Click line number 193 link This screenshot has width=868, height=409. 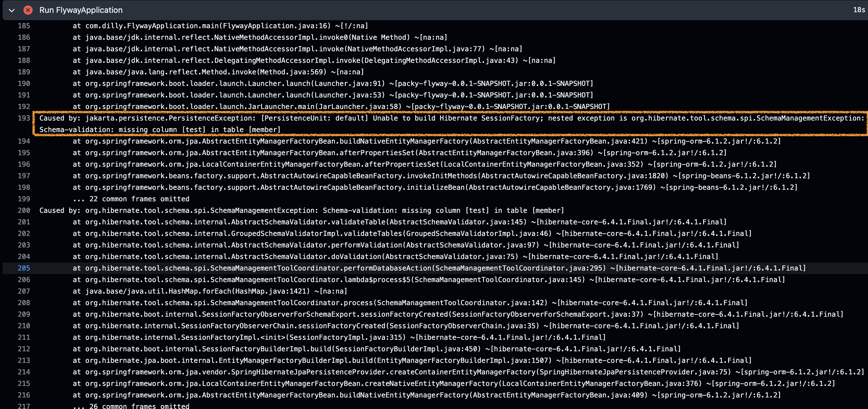[x=24, y=118]
